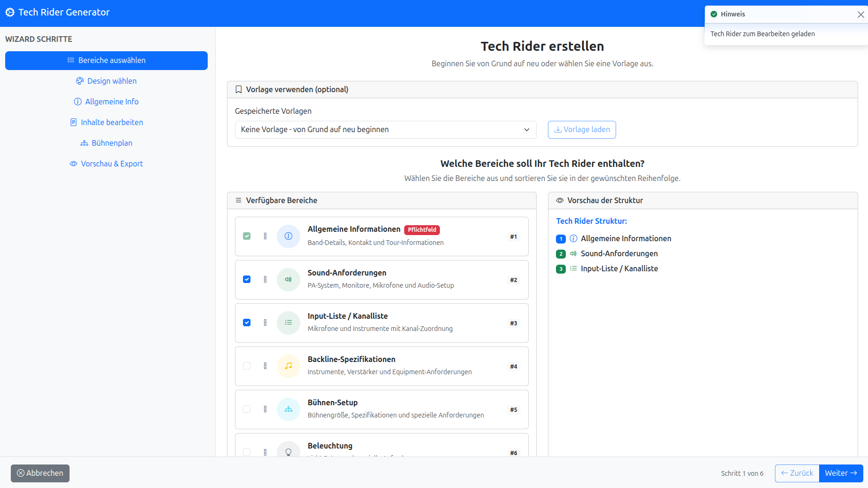868x488 pixels.
Task: Click the Tech Rider Generator gear logo
Action: click(x=10, y=13)
